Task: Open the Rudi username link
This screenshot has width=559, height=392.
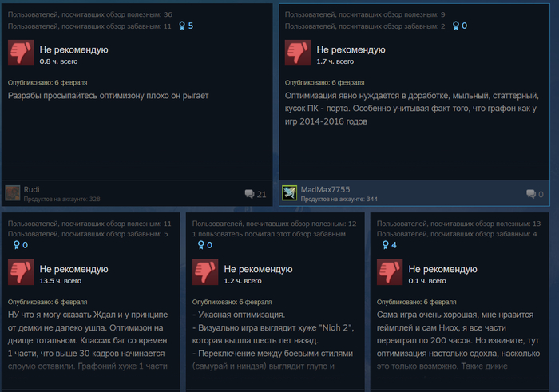Action: (x=31, y=189)
